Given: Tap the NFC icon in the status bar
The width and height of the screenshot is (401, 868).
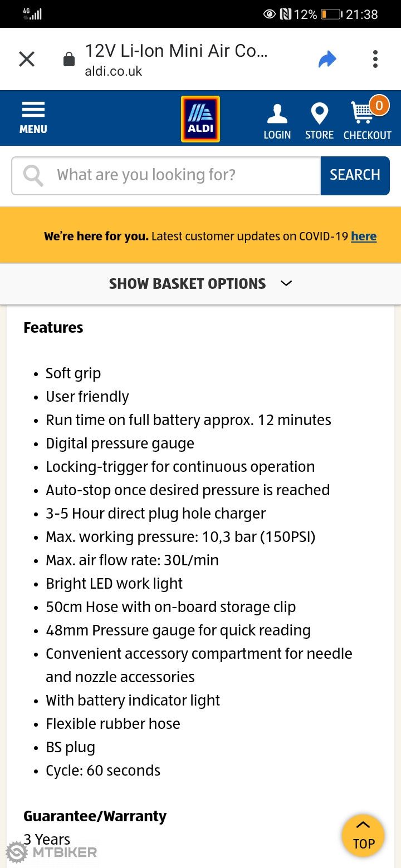Looking at the screenshot, I should (x=285, y=14).
